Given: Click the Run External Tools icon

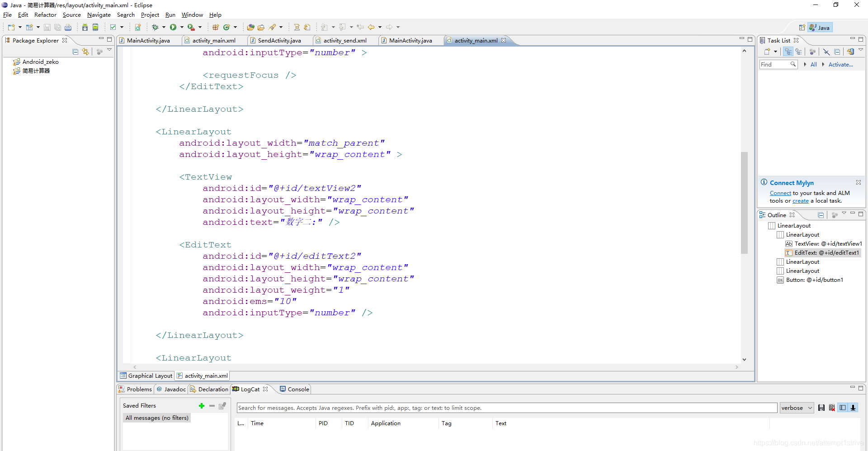Looking at the screenshot, I should [191, 27].
